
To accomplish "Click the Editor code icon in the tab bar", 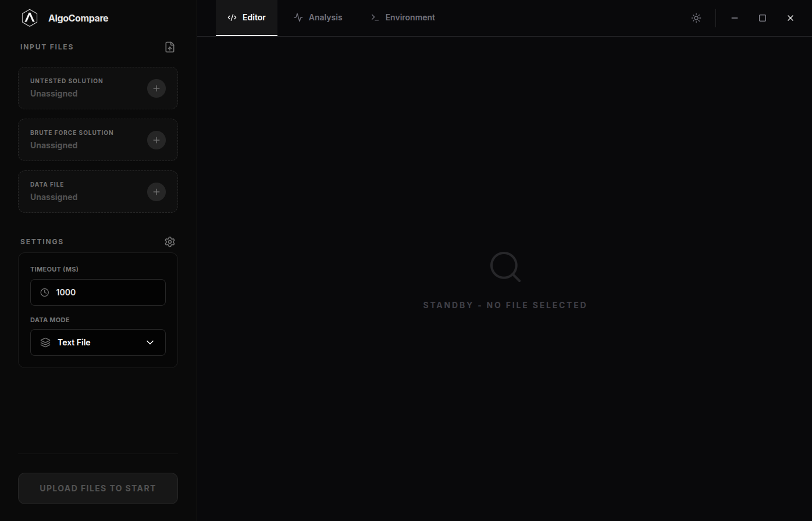I will point(232,17).
